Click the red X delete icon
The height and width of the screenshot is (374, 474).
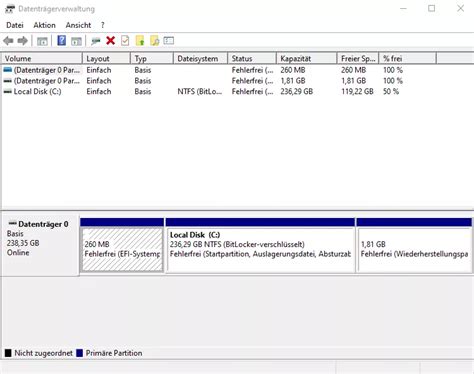tap(111, 41)
